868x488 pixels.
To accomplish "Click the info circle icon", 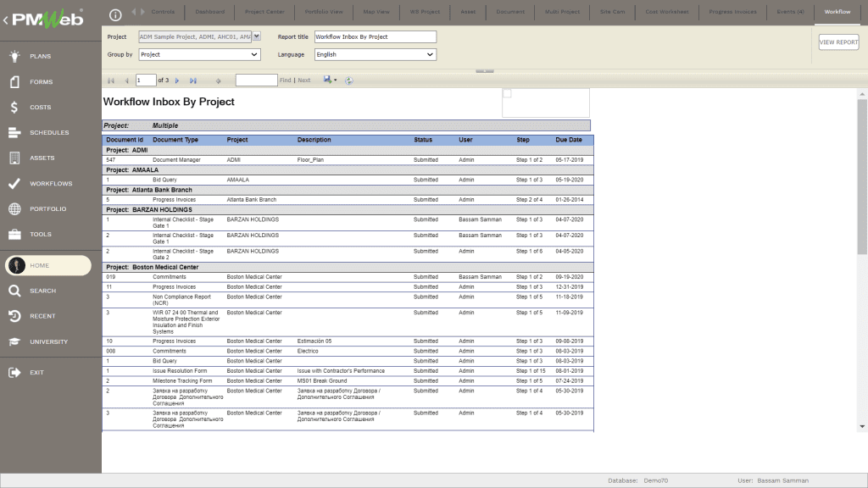I will point(115,15).
